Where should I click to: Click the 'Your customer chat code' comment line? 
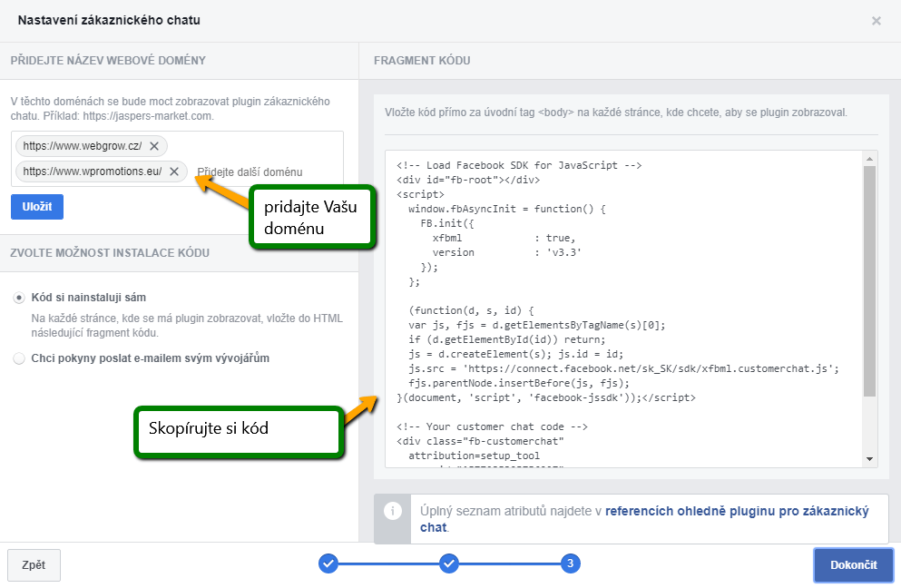click(x=492, y=426)
